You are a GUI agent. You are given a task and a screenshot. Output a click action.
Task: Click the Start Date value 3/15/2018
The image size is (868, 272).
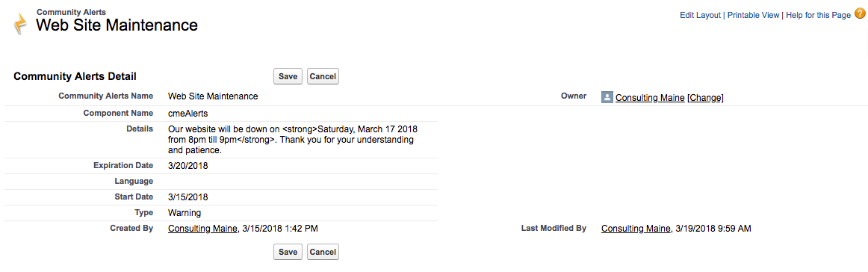(188, 197)
